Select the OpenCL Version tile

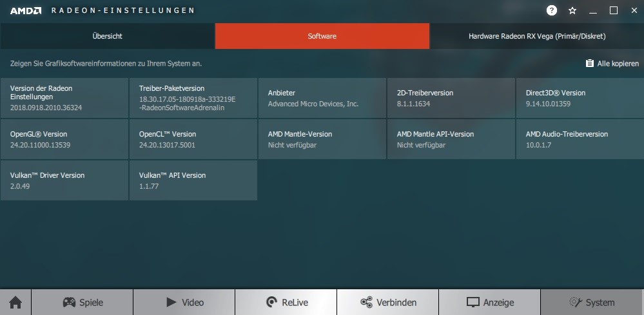193,139
